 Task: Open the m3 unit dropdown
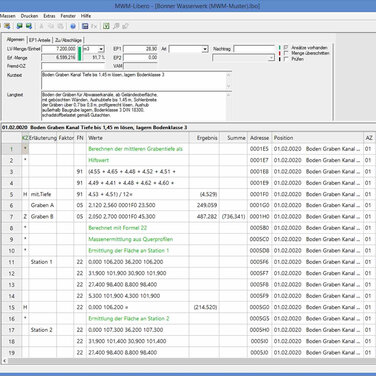point(101,49)
